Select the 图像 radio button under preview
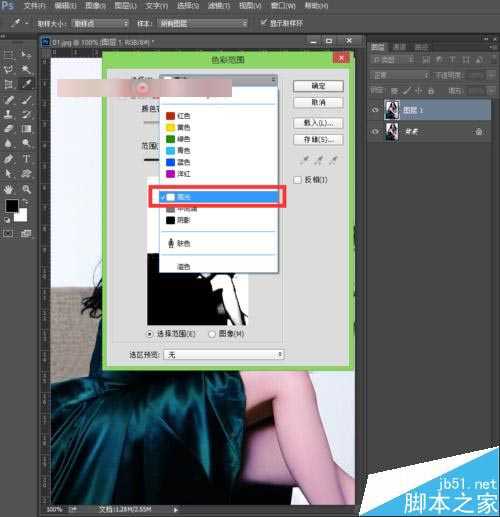Viewport: 500px width, 517px height. pos(212,334)
